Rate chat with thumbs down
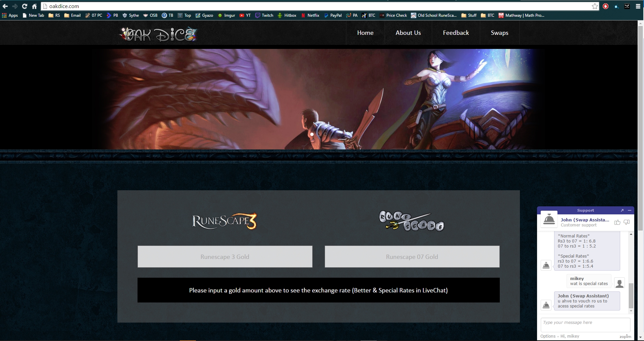This screenshot has height=341, width=644. (x=627, y=222)
